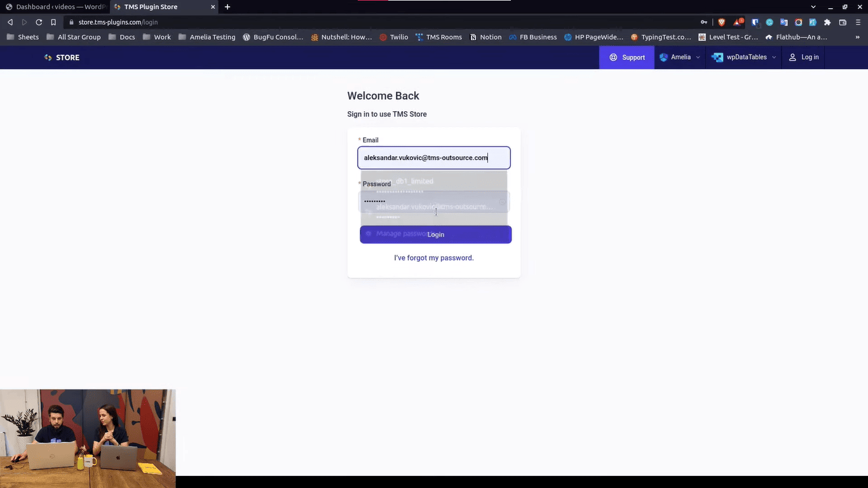Open the Nutshell bookmark
868x488 pixels.
pos(341,37)
